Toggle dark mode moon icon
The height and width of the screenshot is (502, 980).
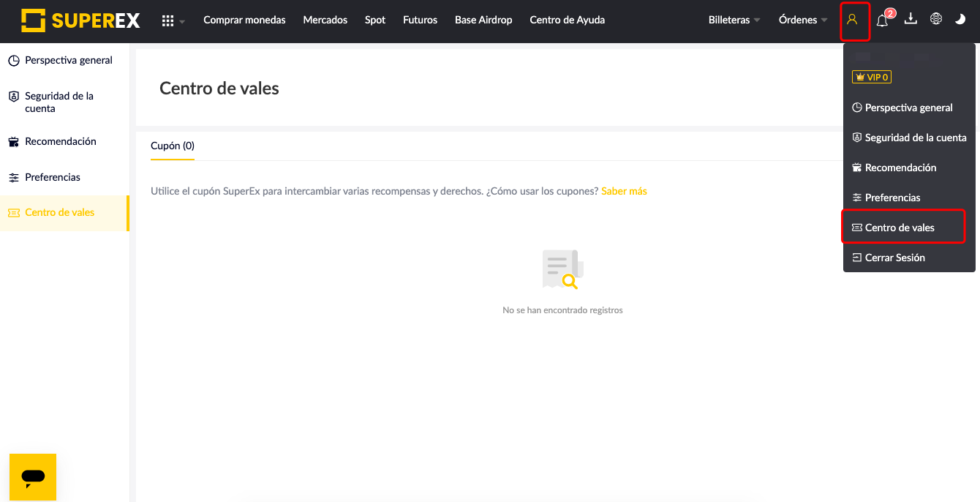tap(960, 19)
